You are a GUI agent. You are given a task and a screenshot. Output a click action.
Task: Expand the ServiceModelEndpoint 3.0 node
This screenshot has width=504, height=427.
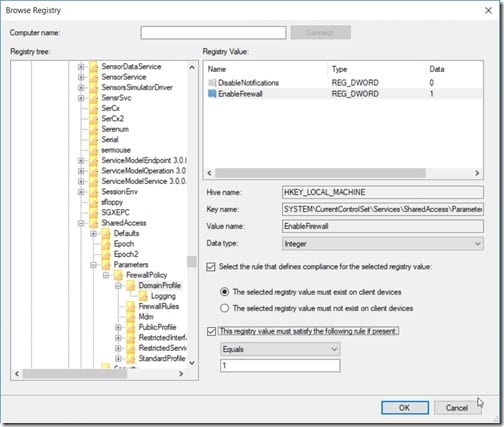81,161
